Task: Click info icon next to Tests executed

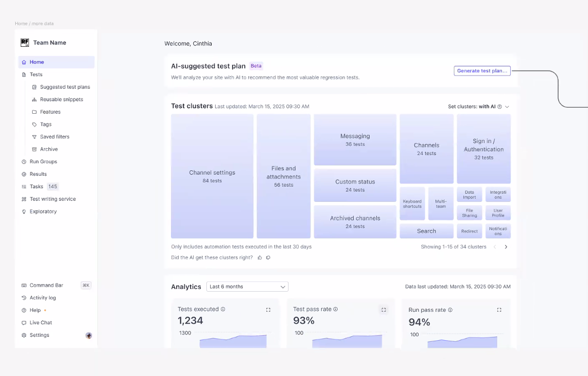Action: click(x=223, y=309)
